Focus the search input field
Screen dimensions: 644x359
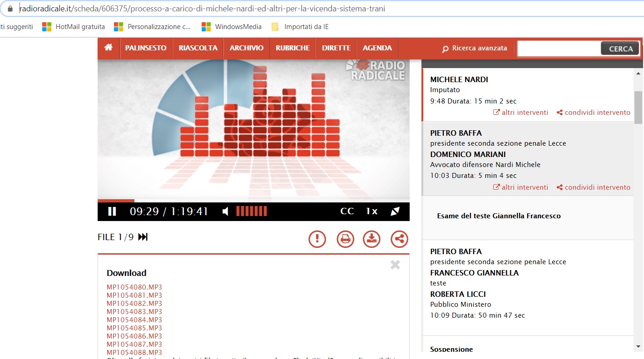pyautogui.click(x=559, y=49)
